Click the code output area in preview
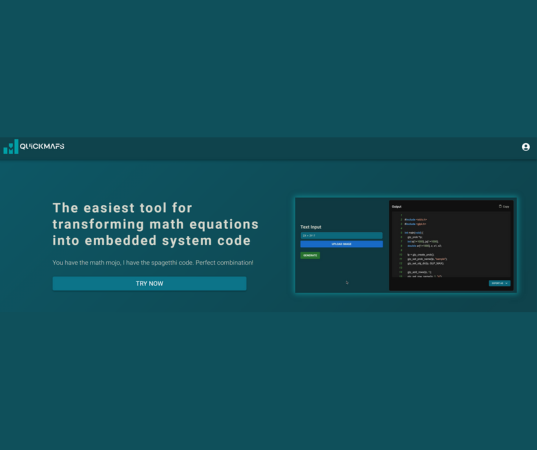The width and height of the screenshot is (537, 450). [x=451, y=245]
